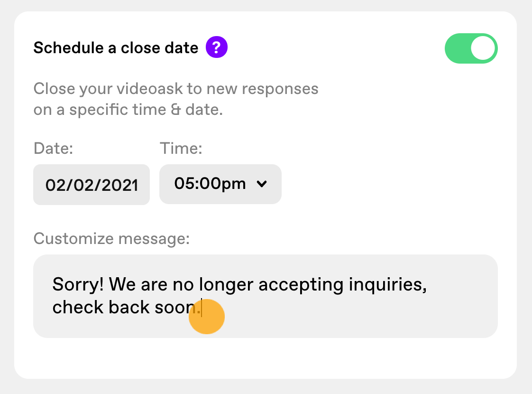
Task: Click the 02/02/2021 date field
Action: tap(91, 185)
